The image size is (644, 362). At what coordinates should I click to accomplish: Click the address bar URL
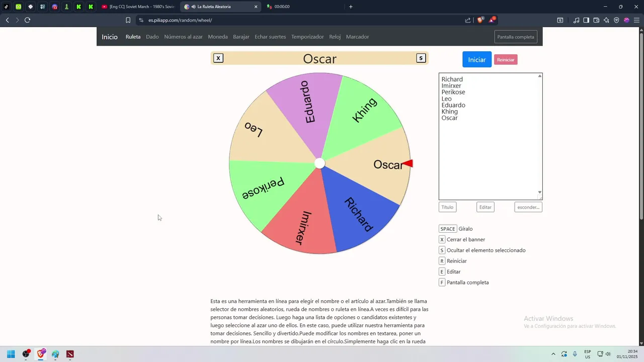tap(180, 20)
